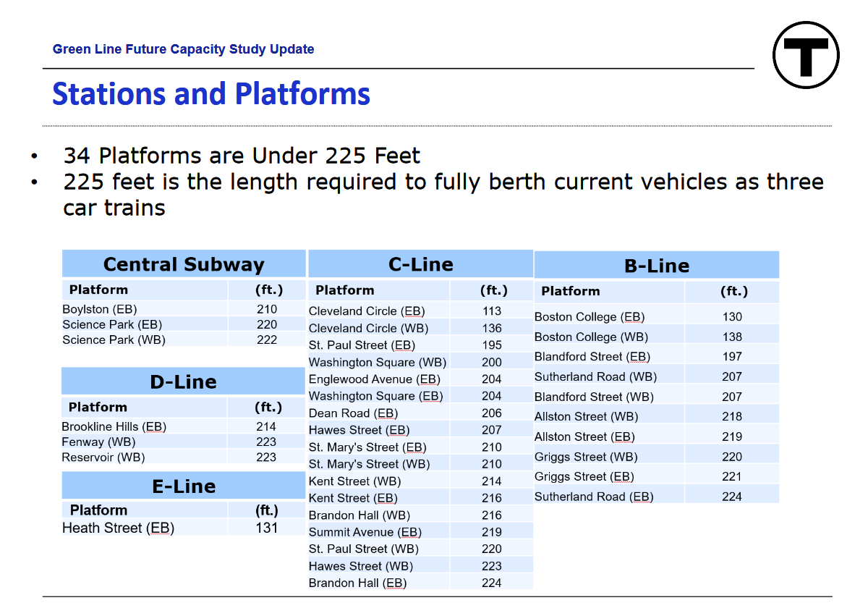Click the Brookline Hills (EB) entry
This screenshot has width=868, height=616.
[114, 426]
